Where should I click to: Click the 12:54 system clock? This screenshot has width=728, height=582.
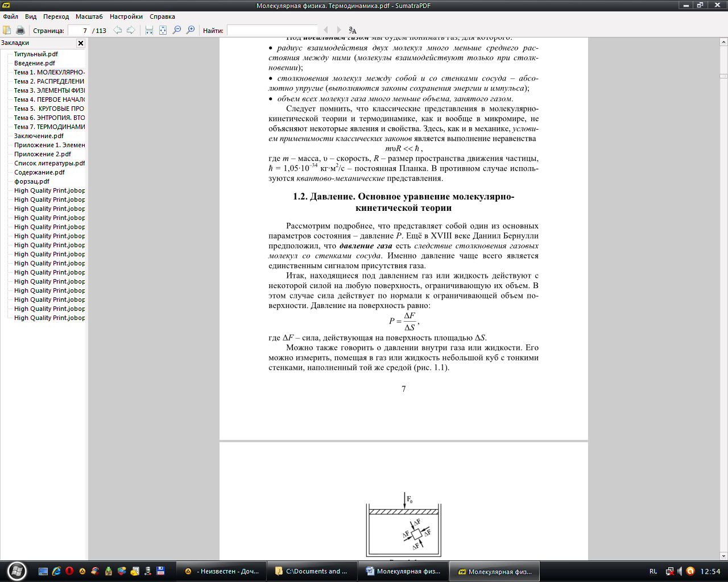pos(710,571)
